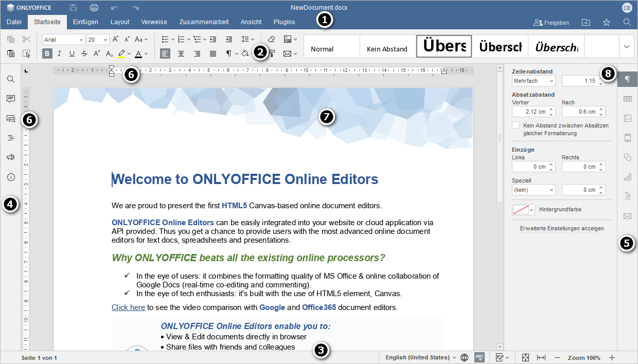
Task: Expand the styles gallery arrow
Action: [x=626, y=46]
